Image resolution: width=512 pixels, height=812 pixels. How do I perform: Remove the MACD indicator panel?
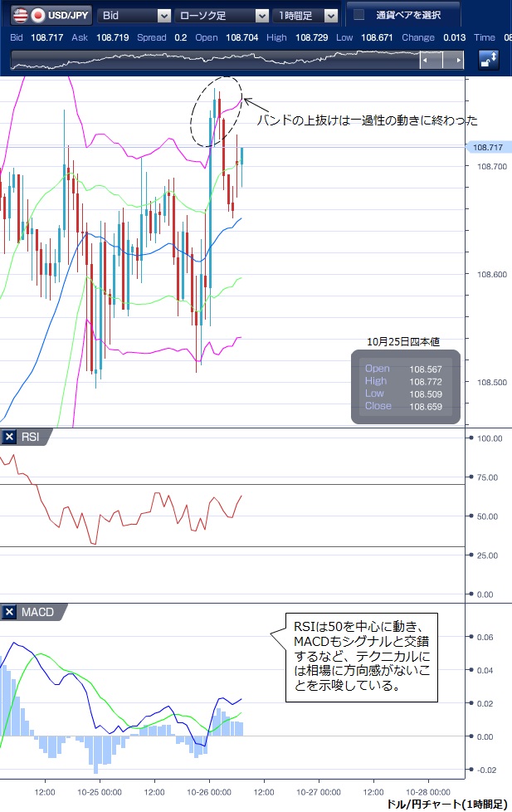click(x=9, y=613)
